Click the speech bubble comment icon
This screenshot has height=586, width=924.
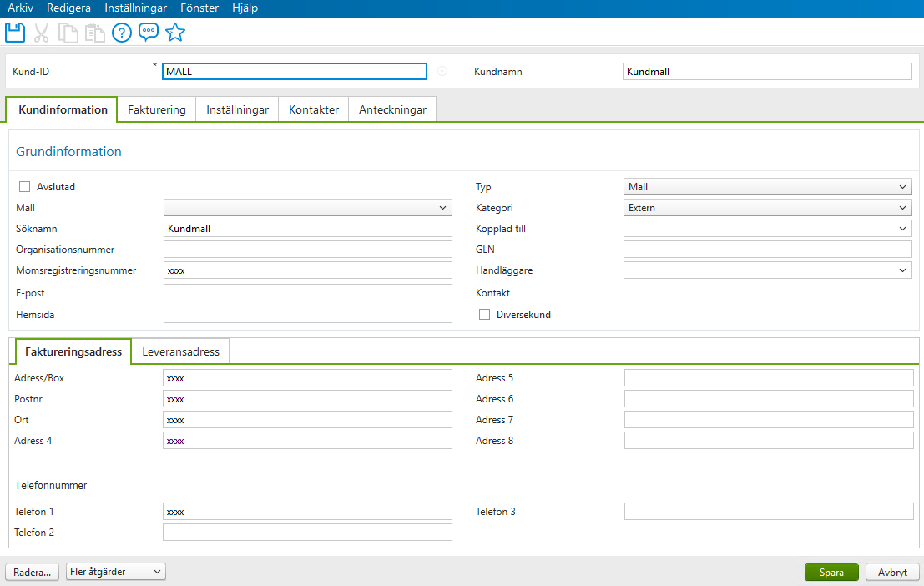pyautogui.click(x=149, y=32)
